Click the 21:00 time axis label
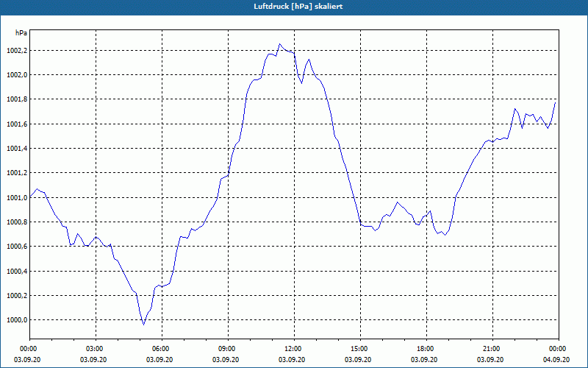Screen dimensions: 588x368 (492, 349)
